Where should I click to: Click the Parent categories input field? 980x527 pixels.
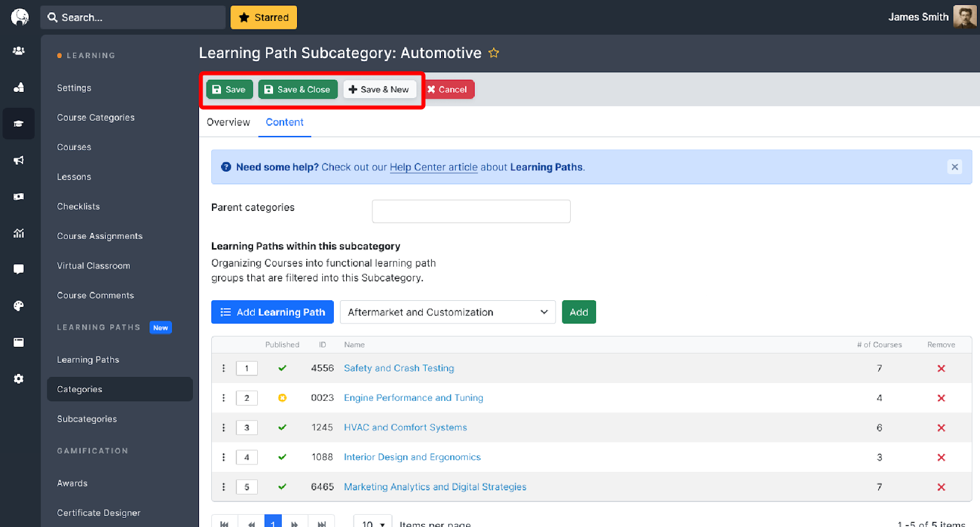click(x=471, y=211)
